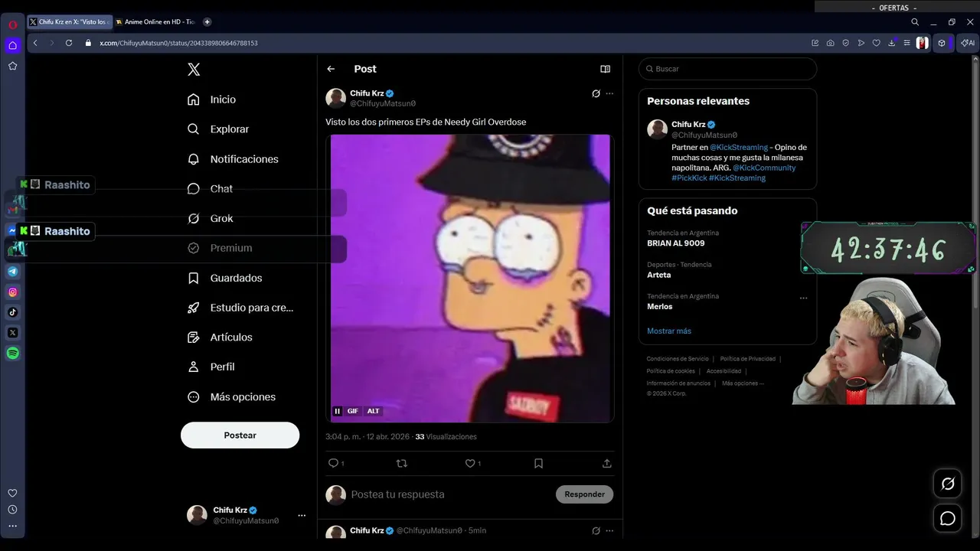Open Condiciones de Servicio footer link
The width and height of the screenshot is (980, 551).
click(x=678, y=359)
